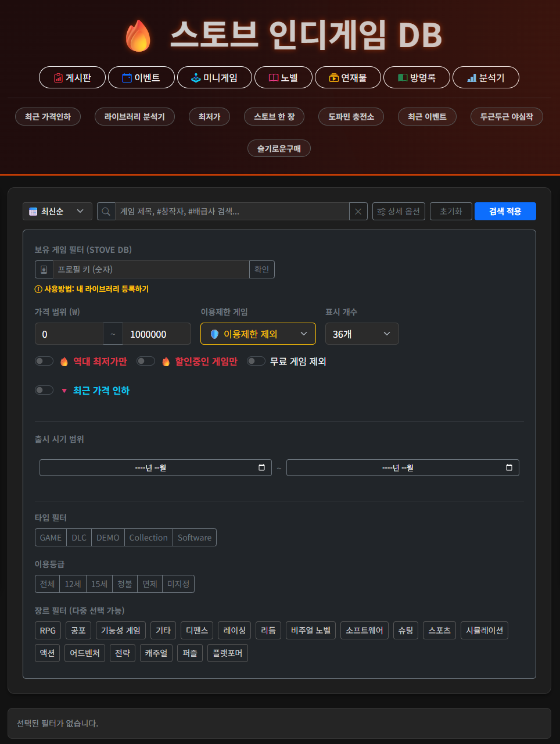The width and height of the screenshot is (560, 744).
Task: Go to the 미니게임 menu
Action: [214, 78]
